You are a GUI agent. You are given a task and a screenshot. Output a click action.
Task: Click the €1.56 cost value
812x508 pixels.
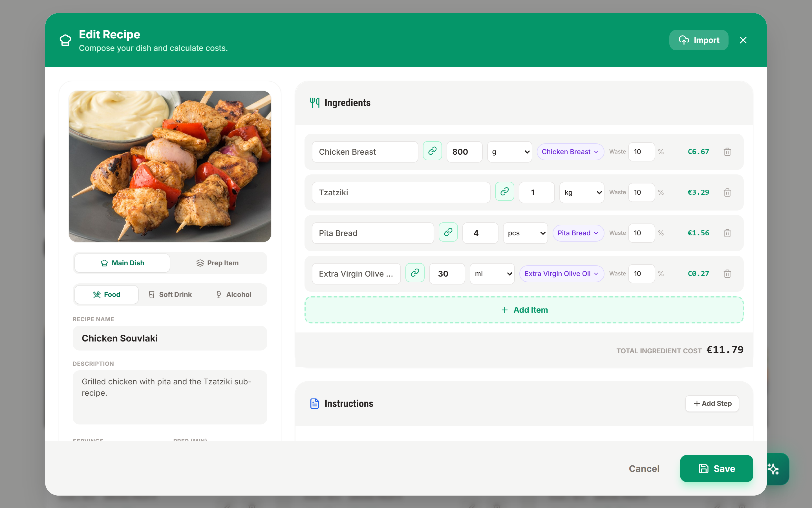[698, 233]
